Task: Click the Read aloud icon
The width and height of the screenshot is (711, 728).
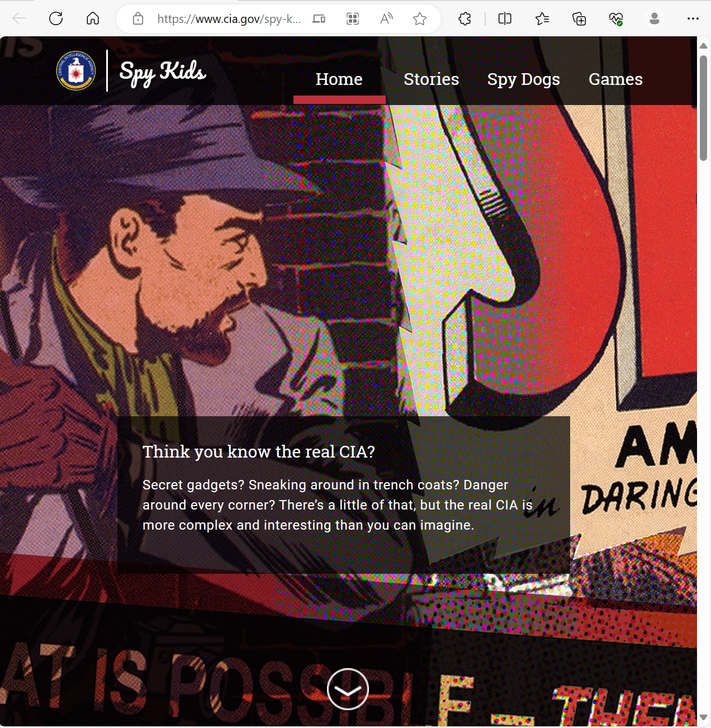Action: 386,19
